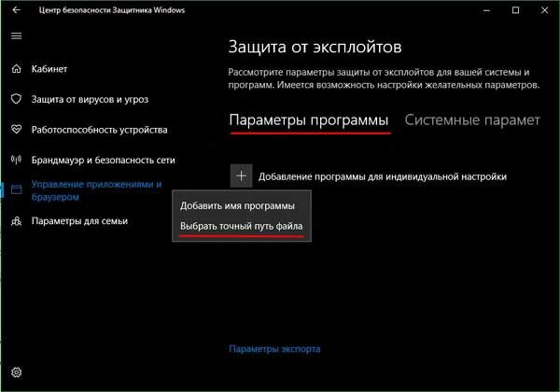Open Брандмауэр и безопасность сети
560x392 pixels.
(x=104, y=160)
